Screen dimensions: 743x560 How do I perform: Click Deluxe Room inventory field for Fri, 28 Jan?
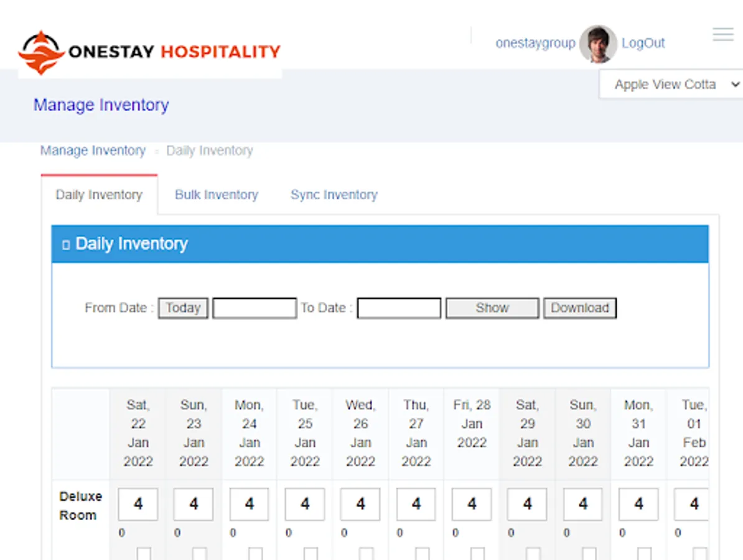[x=472, y=504]
